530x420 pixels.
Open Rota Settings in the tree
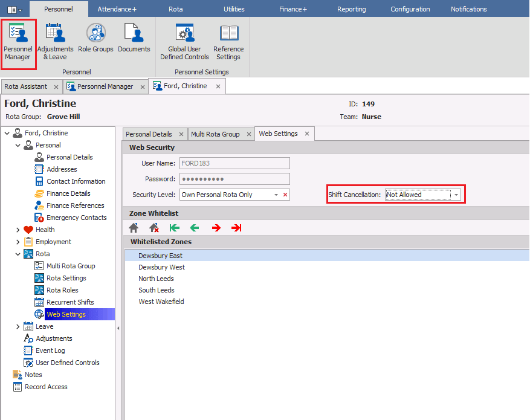click(x=66, y=278)
